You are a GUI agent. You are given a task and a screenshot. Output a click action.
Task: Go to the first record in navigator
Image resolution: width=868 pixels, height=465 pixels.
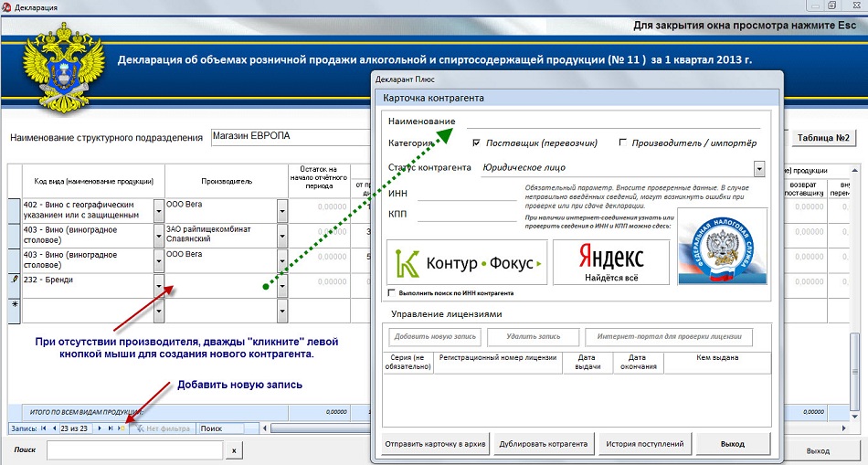43,428
